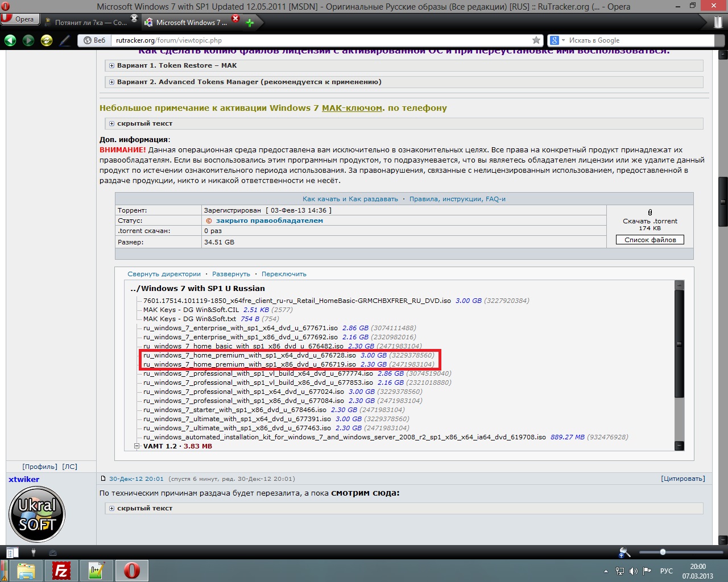This screenshot has width=728, height=582.
Task: Click 'Развернуть' to expand directories
Action: pyautogui.click(x=231, y=274)
